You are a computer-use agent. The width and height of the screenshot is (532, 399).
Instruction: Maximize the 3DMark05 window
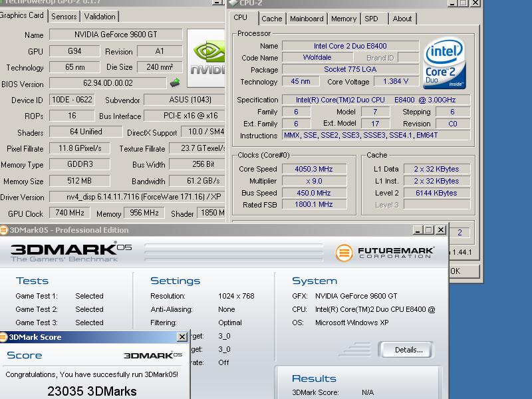[429, 230]
